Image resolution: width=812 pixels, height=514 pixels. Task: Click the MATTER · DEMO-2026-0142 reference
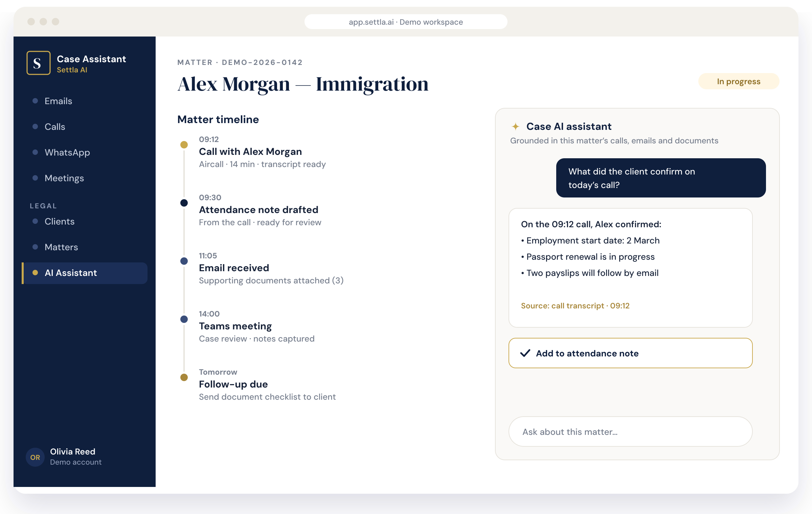240,63
